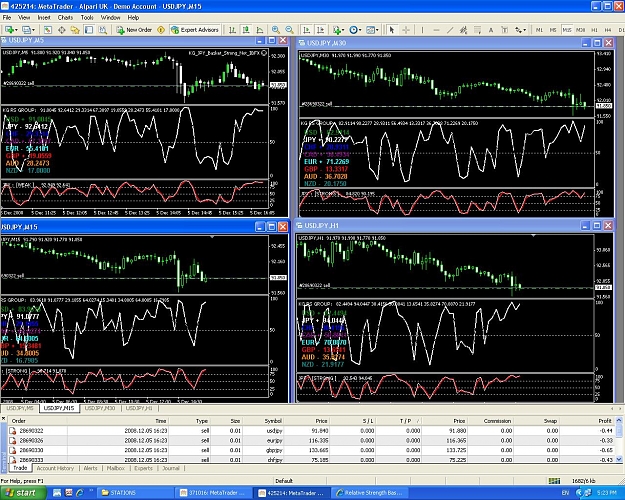Open the New Chart toolbar icon
Screen dimensions: 625x500
[9, 30]
